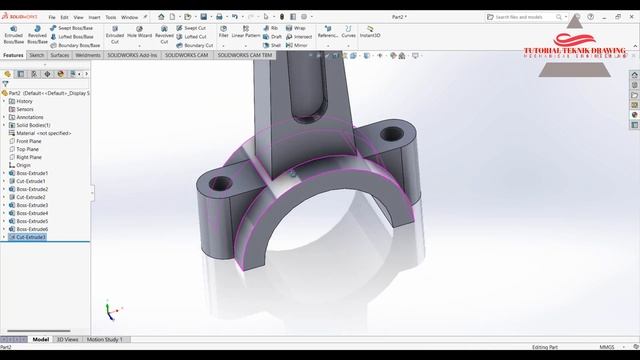Open the Tools menu

coord(111,17)
